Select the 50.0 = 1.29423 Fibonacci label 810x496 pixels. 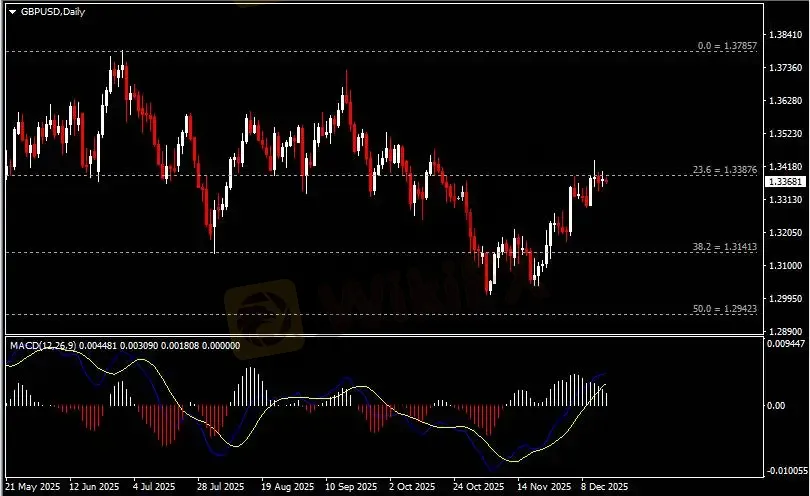pyautogui.click(x=725, y=309)
